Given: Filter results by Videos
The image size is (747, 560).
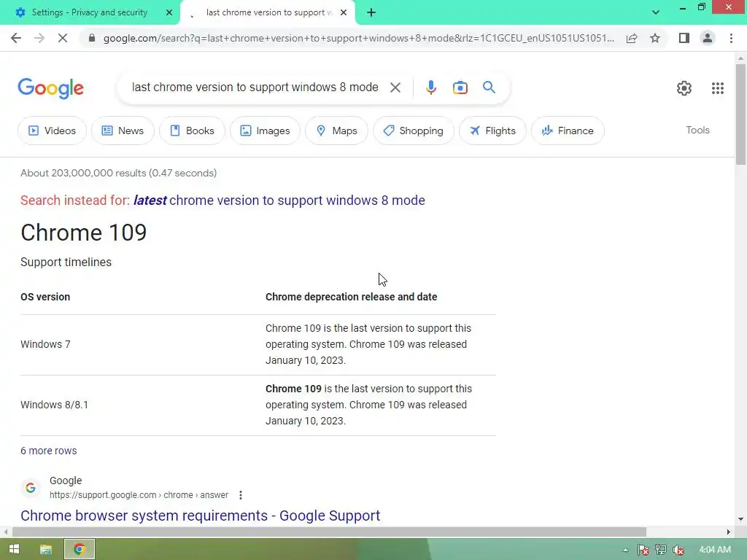Looking at the screenshot, I should pyautogui.click(x=52, y=131).
